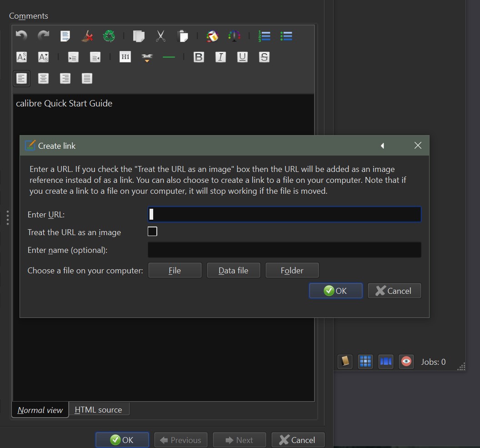Toggle italic formatting
Image resolution: width=480 pixels, height=448 pixels.
[220, 57]
